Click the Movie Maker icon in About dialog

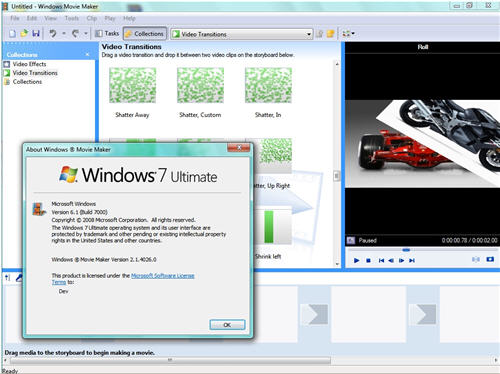click(x=39, y=209)
